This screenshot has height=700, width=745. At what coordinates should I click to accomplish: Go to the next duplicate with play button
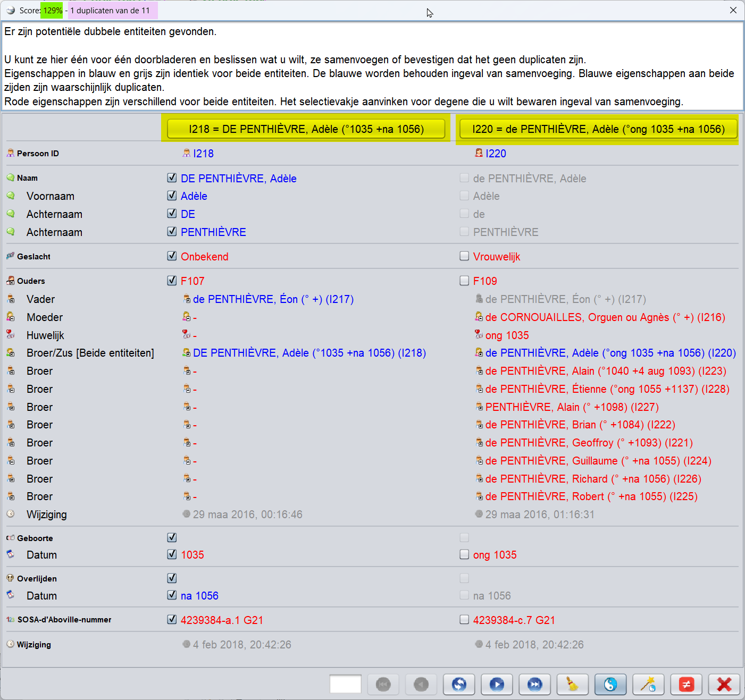497,684
